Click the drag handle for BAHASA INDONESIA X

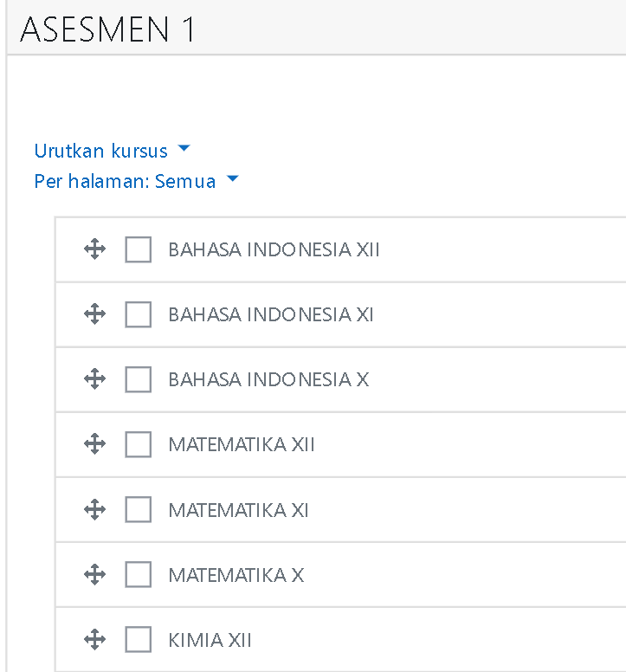pos(94,379)
